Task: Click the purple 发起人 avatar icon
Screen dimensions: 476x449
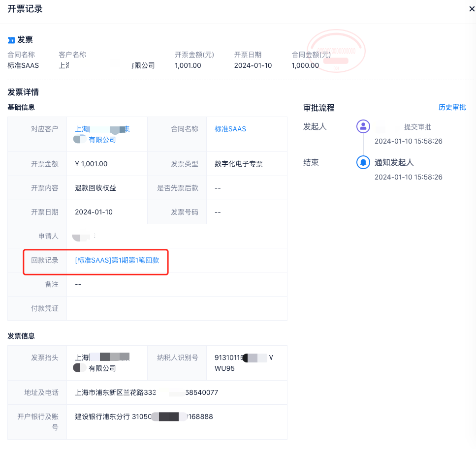Action: (x=363, y=126)
